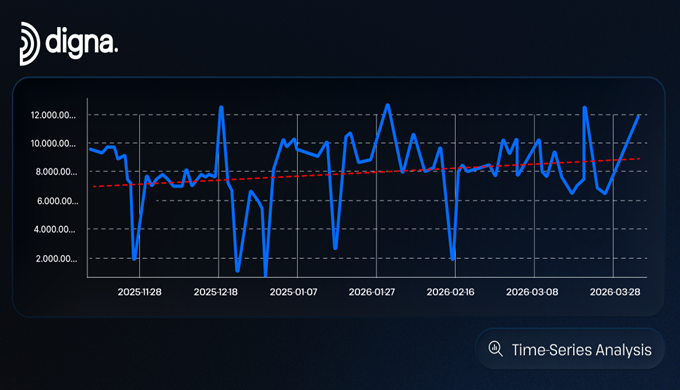Viewport: 680px width, 390px height.
Task: Click the magnifier chart icon
Action: click(495, 349)
